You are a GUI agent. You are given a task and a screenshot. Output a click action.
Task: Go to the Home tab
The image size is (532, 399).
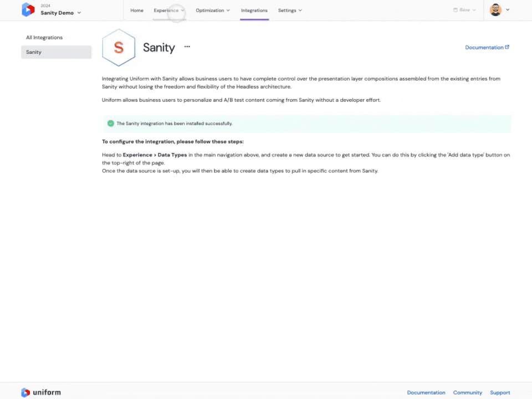[137, 11]
